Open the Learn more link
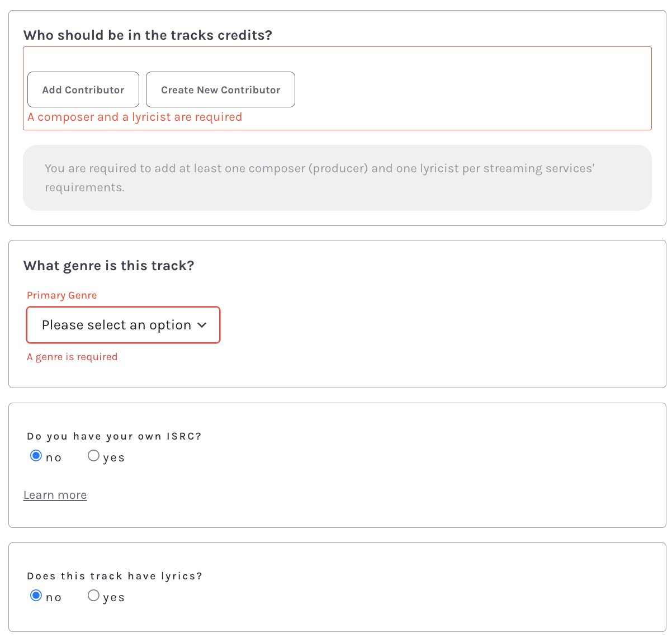The height and width of the screenshot is (642, 672). (x=55, y=495)
